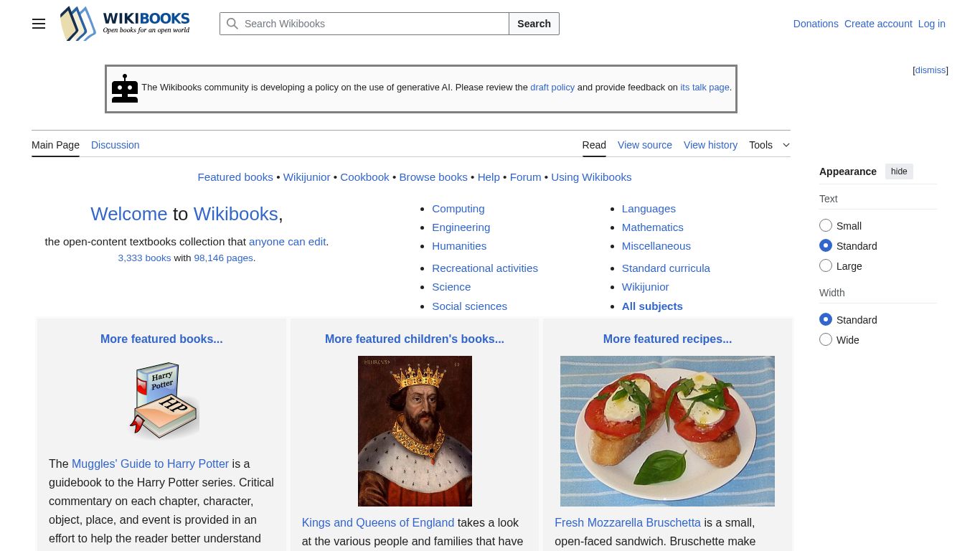Click the Search Wikibooks input field

(373, 24)
